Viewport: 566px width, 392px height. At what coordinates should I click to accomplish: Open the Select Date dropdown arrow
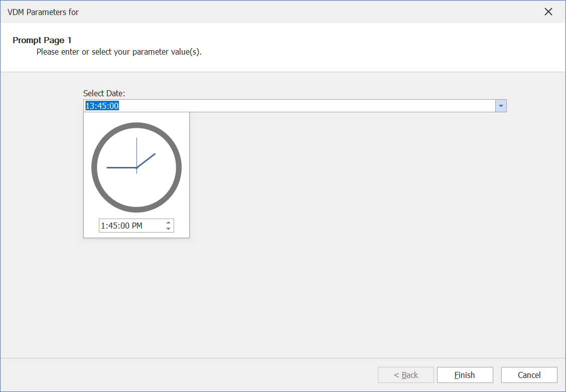[x=501, y=106]
